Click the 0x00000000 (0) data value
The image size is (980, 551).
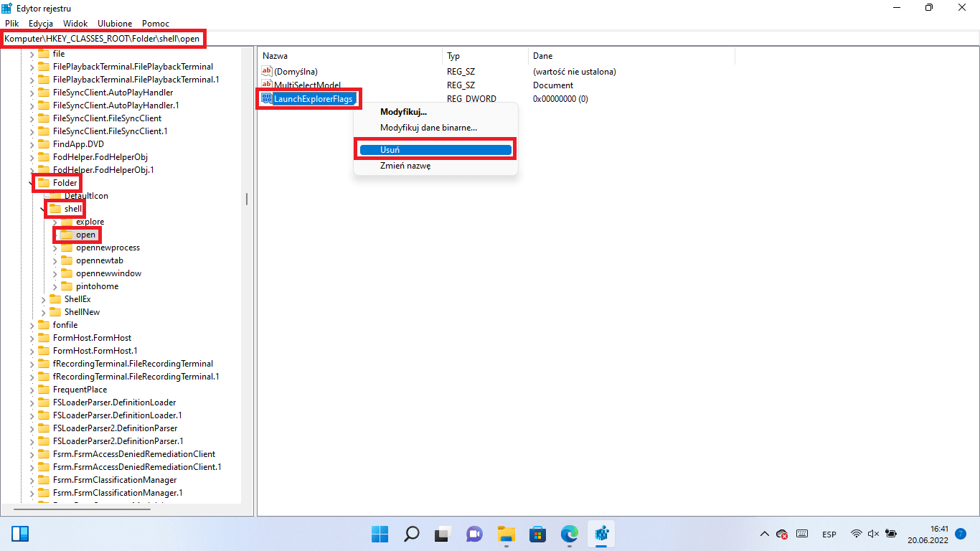click(x=560, y=98)
